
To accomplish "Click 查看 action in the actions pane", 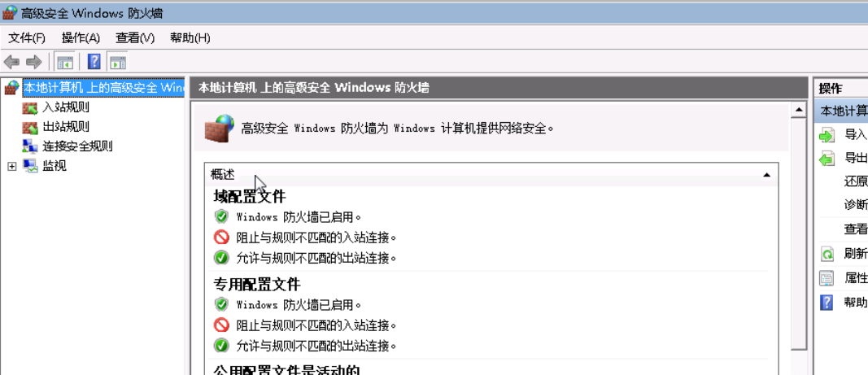I will pos(856,229).
